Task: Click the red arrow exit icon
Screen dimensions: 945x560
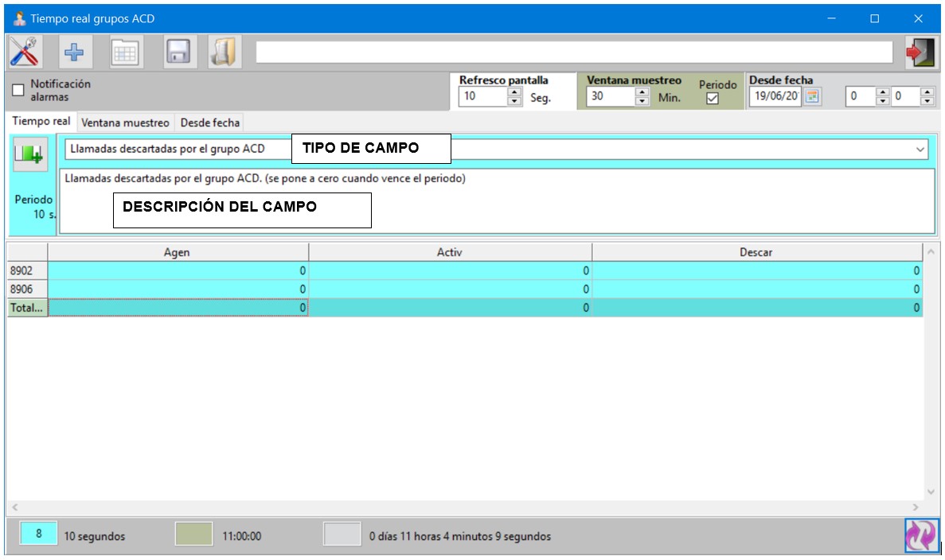Action: tap(921, 52)
